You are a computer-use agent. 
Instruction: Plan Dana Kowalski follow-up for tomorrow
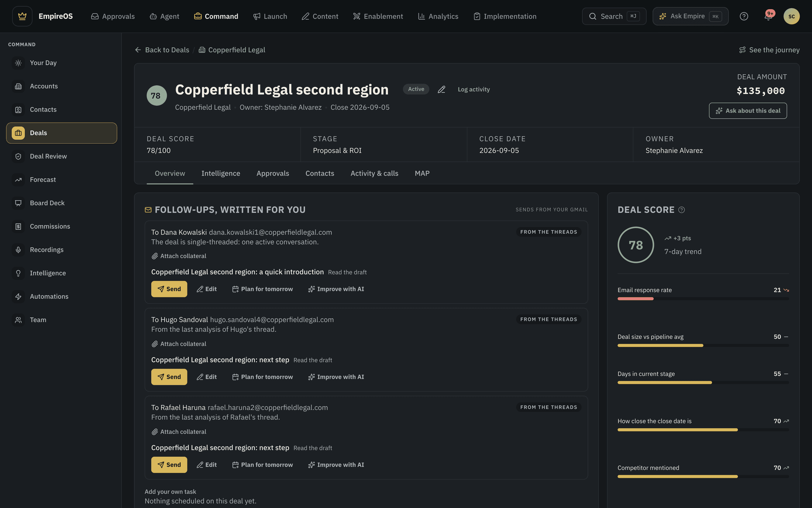click(x=262, y=289)
